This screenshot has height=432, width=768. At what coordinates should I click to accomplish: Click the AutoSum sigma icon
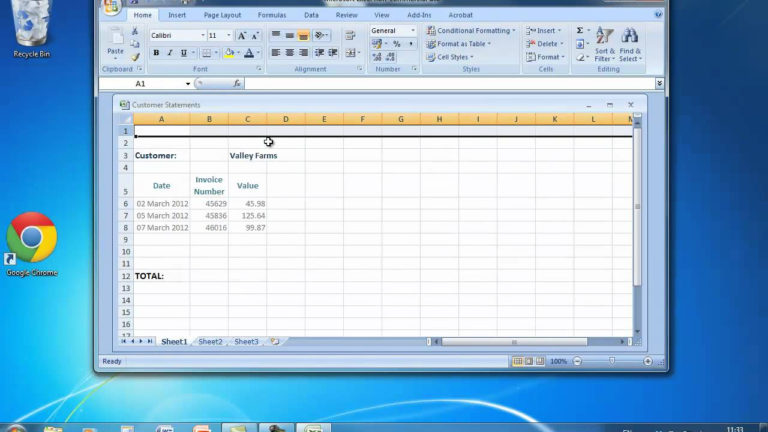point(580,31)
